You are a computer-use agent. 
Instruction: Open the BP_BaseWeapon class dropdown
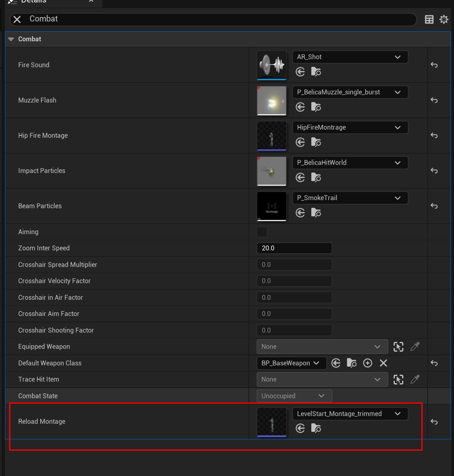[291, 363]
